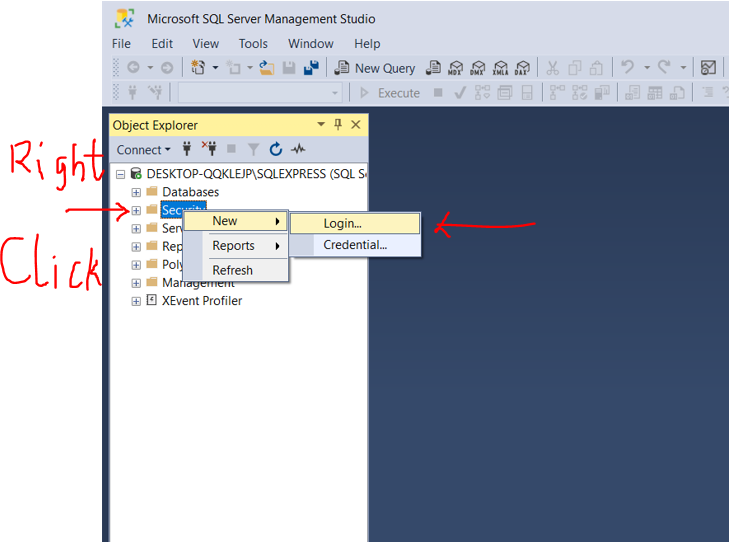Expand the XEvent Profiler node
The image size is (729, 542).
136,301
